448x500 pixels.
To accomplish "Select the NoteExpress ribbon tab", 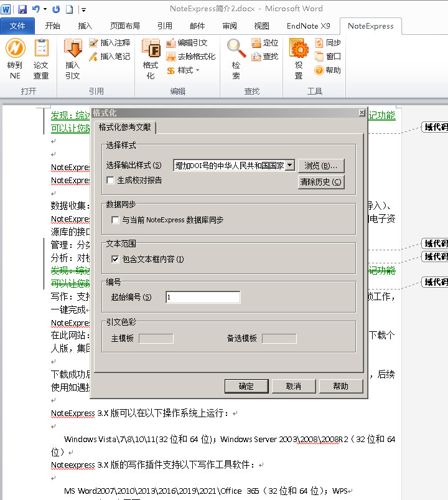I will 371,26.
